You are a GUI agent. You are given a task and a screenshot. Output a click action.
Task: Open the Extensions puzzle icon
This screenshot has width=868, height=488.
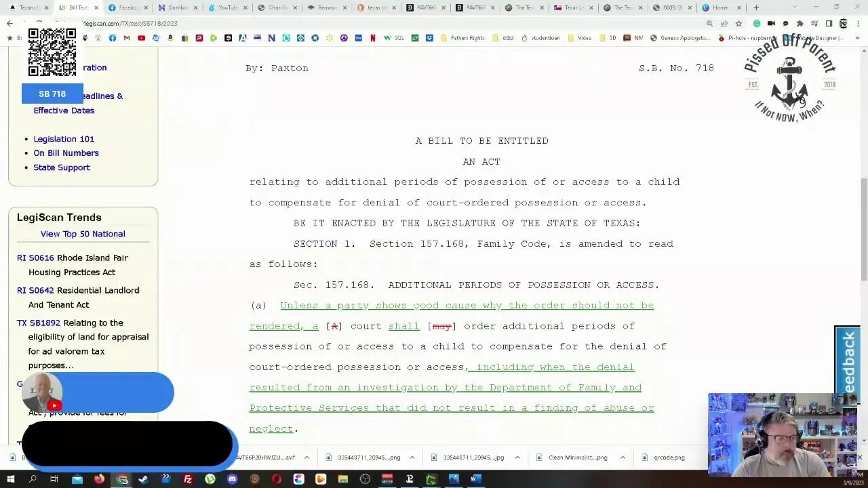click(x=800, y=24)
